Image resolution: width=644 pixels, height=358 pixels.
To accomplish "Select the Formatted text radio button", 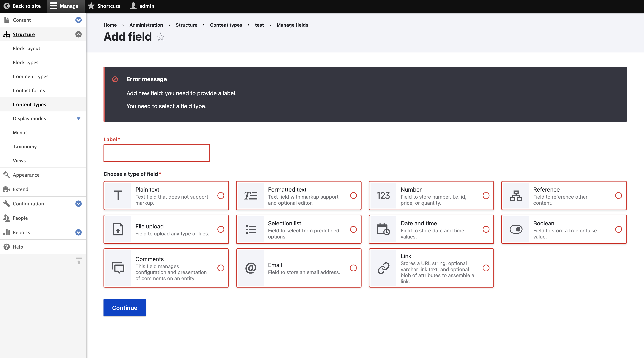I will pyautogui.click(x=353, y=196).
